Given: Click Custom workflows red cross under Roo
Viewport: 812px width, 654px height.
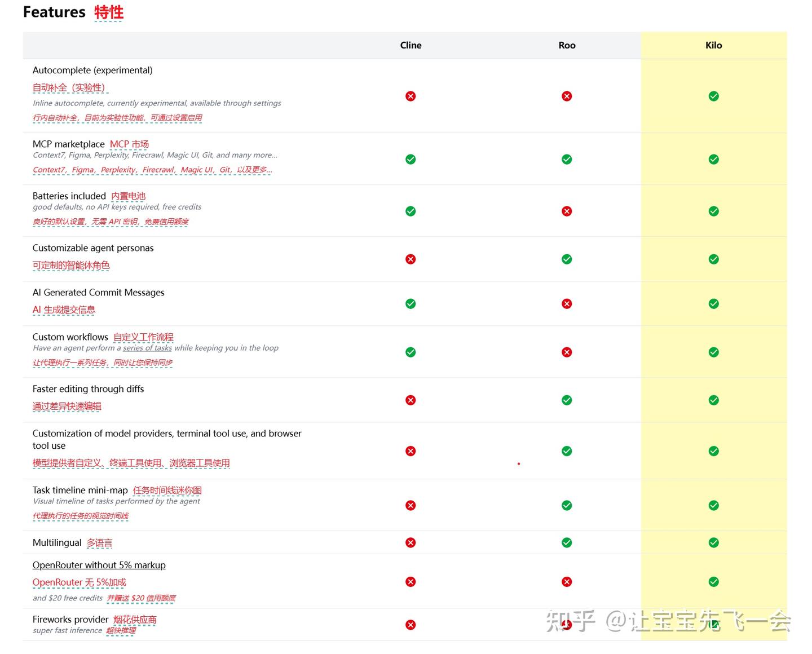Looking at the screenshot, I should pos(567,352).
